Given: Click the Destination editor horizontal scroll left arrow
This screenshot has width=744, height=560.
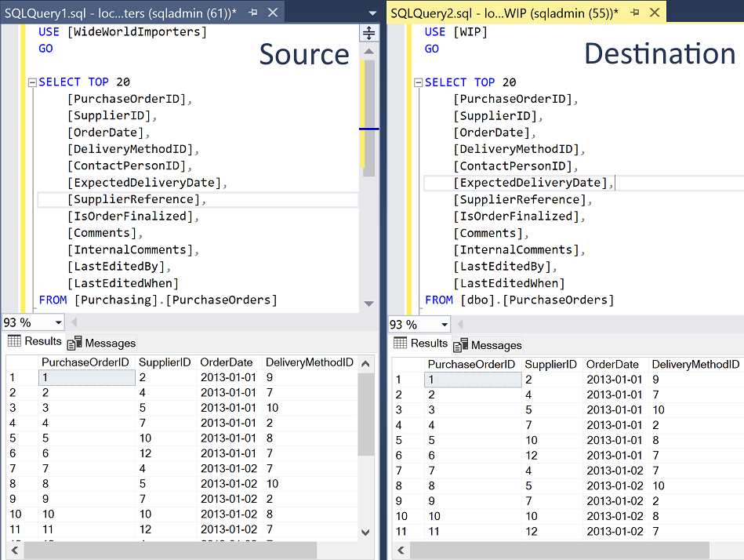Looking at the screenshot, I should pyautogui.click(x=460, y=325).
